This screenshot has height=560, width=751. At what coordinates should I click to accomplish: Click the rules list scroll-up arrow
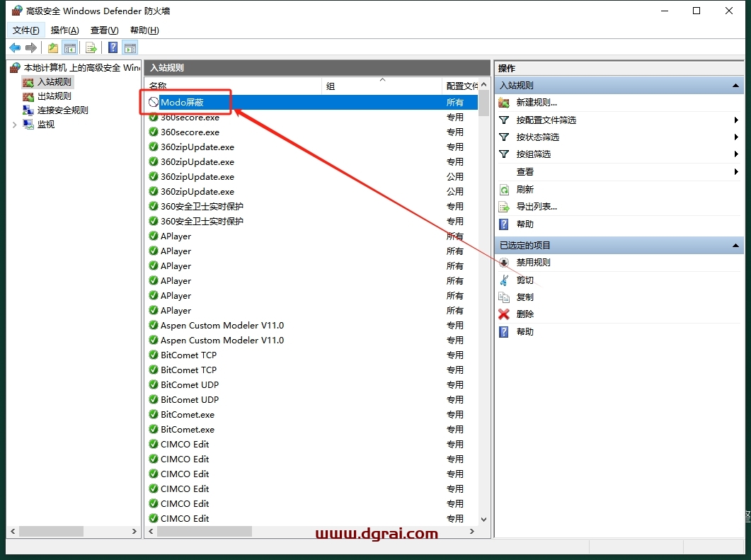pos(483,84)
